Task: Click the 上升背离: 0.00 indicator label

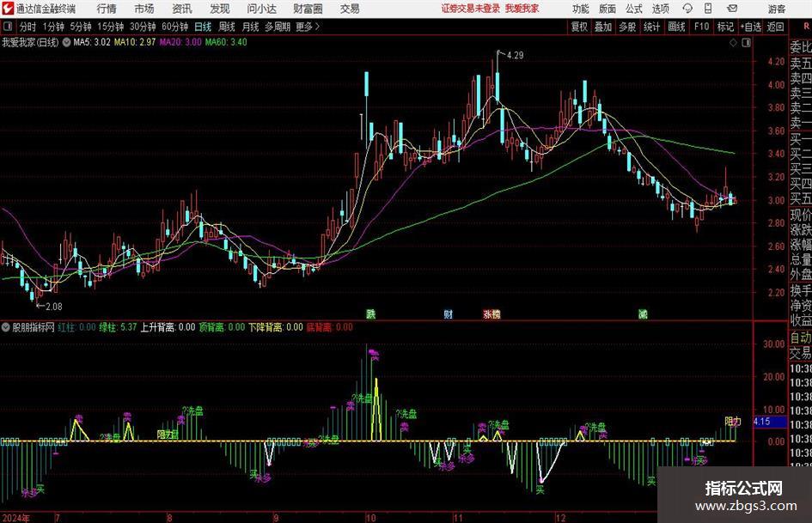Action: [168, 327]
